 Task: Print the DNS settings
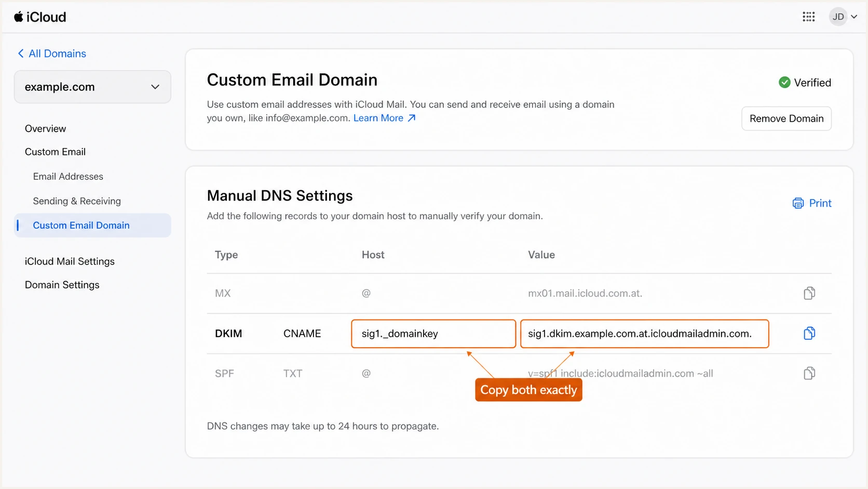point(812,203)
